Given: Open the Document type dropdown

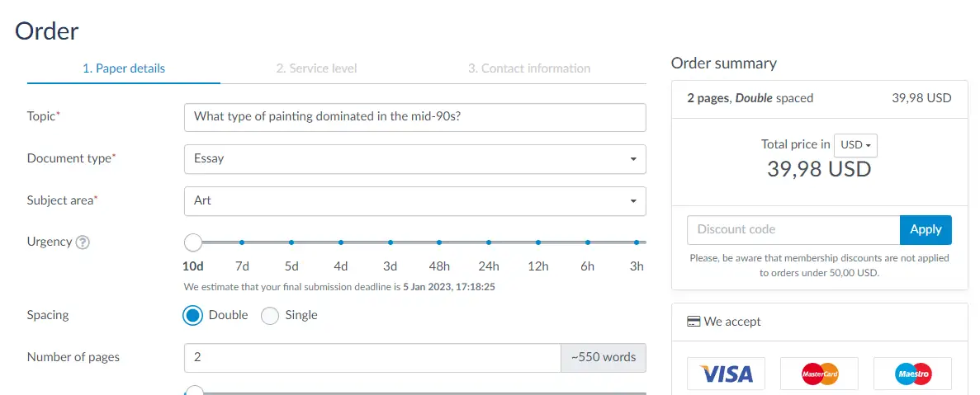Looking at the screenshot, I should (x=414, y=158).
